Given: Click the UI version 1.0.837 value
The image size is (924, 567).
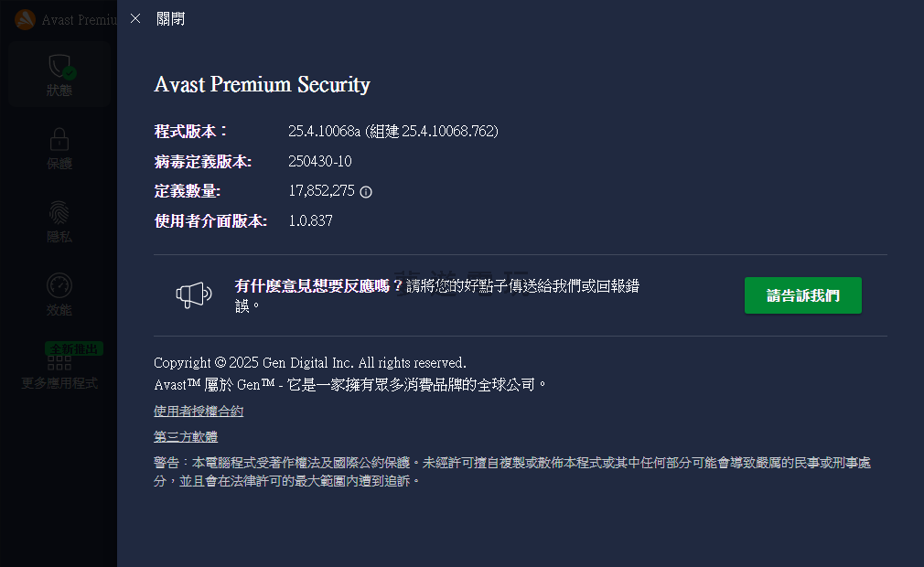Looking at the screenshot, I should point(310,220).
